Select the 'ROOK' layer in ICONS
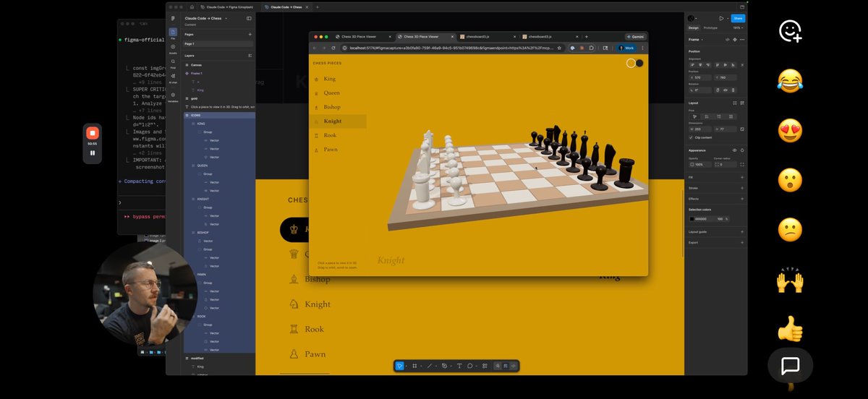This screenshot has width=868, height=399. pyautogui.click(x=218, y=317)
